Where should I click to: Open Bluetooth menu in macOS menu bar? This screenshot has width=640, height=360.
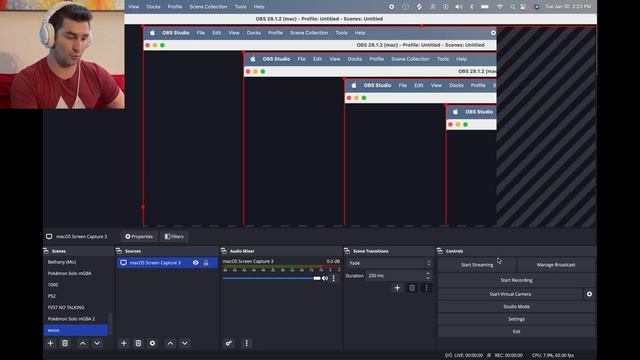[x=472, y=7]
